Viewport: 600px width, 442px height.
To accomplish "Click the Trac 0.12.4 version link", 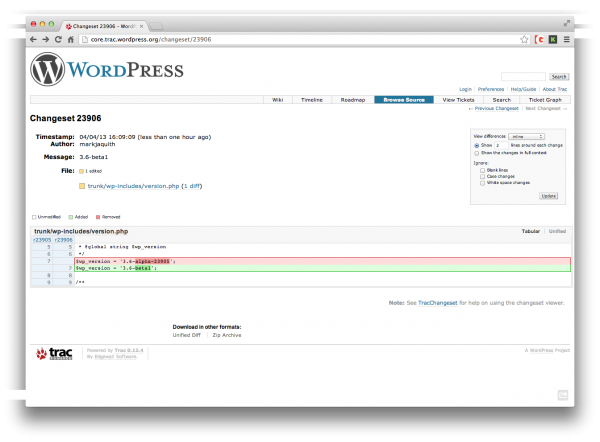I will coord(129,350).
